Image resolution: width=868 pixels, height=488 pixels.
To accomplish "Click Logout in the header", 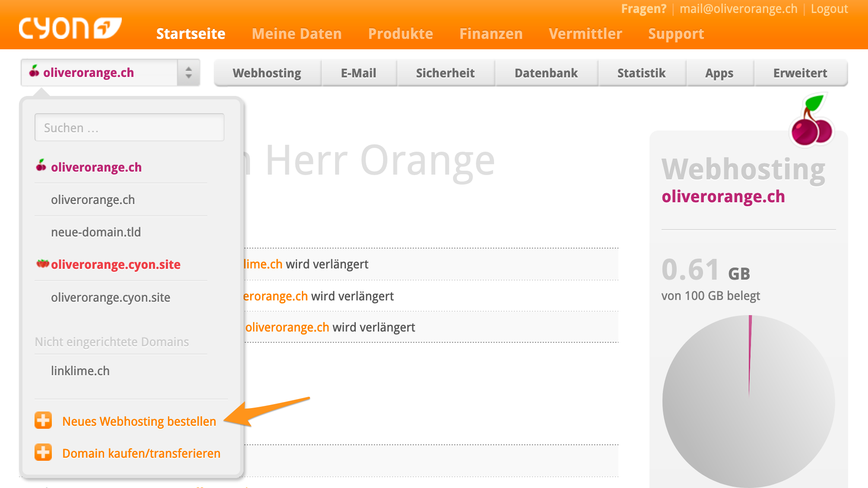I will pos(829,9).
